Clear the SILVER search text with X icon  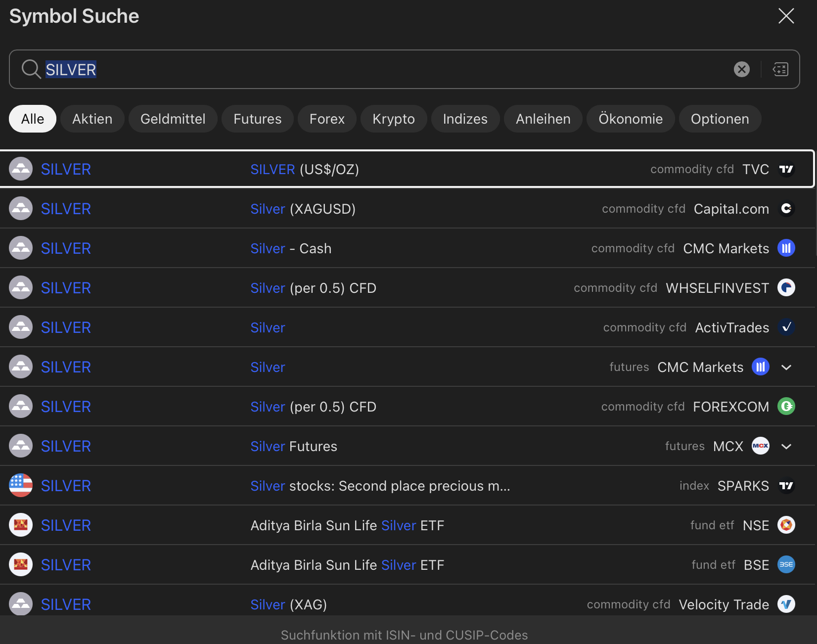coord(741,69)
